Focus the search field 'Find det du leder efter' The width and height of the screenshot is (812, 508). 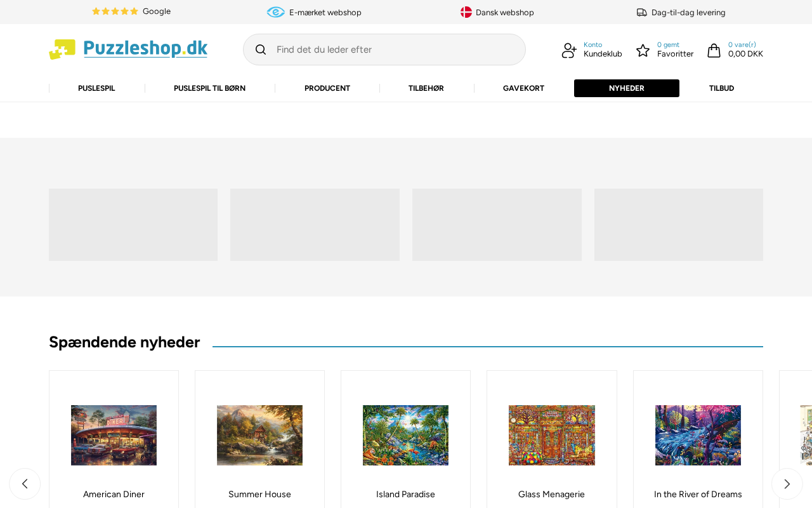point(384,50)
